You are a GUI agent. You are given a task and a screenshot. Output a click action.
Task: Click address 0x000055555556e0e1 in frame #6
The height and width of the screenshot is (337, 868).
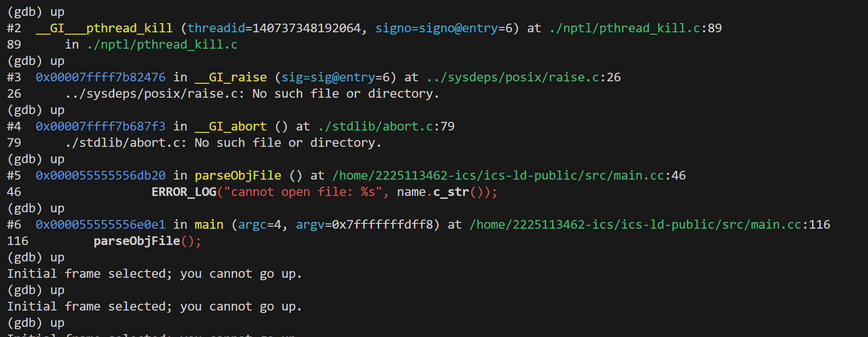pos(100,225)
